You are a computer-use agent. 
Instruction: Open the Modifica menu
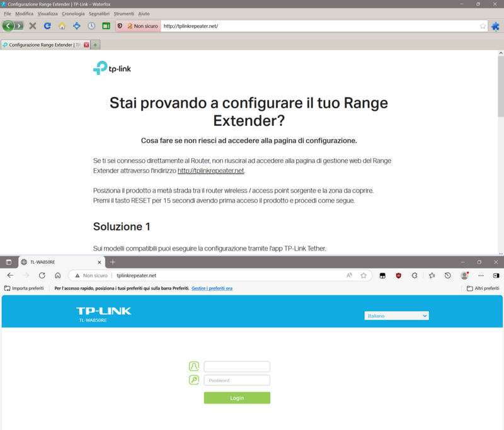pyautogui.click(x=24, y=13)
